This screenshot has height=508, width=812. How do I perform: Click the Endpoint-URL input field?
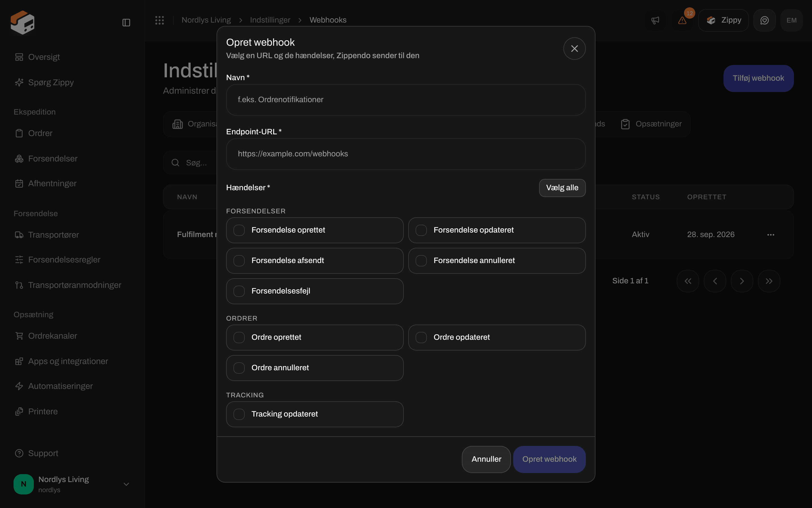pos(406,154)
